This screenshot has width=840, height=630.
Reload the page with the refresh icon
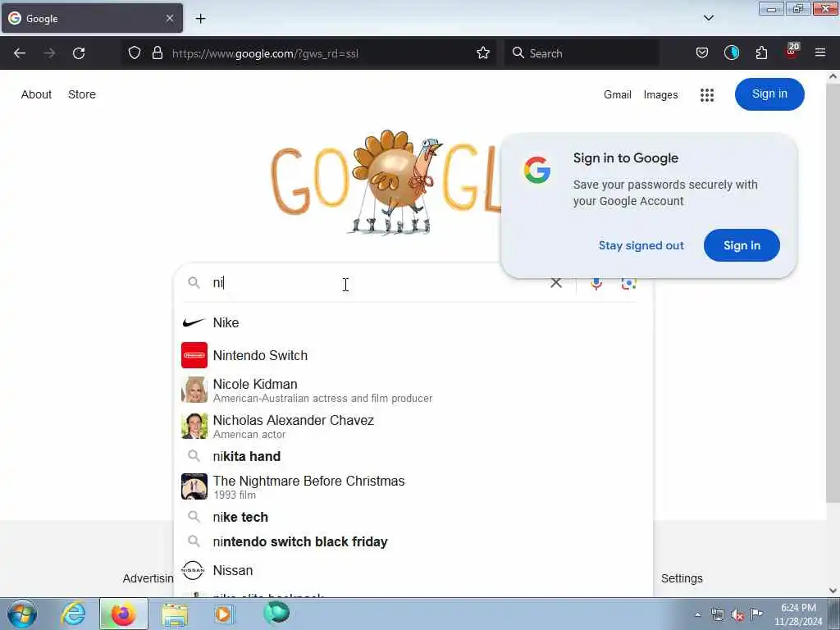[79, 53]
